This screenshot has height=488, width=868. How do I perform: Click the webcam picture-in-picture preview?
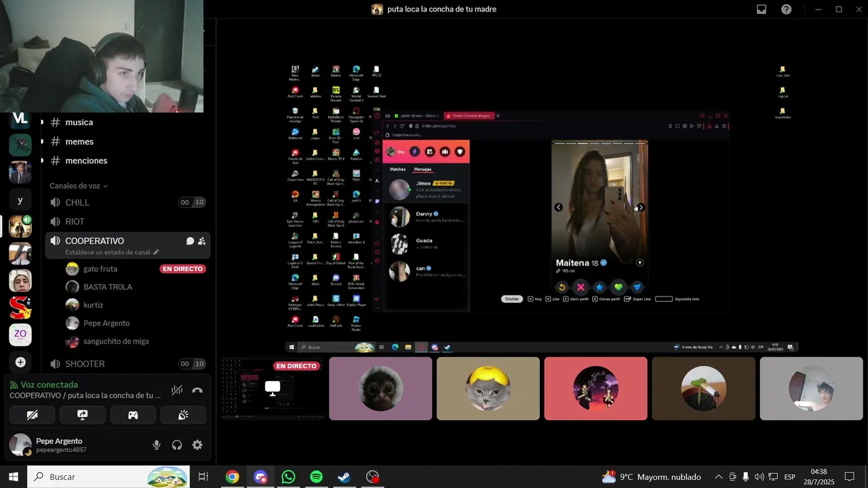102,56
